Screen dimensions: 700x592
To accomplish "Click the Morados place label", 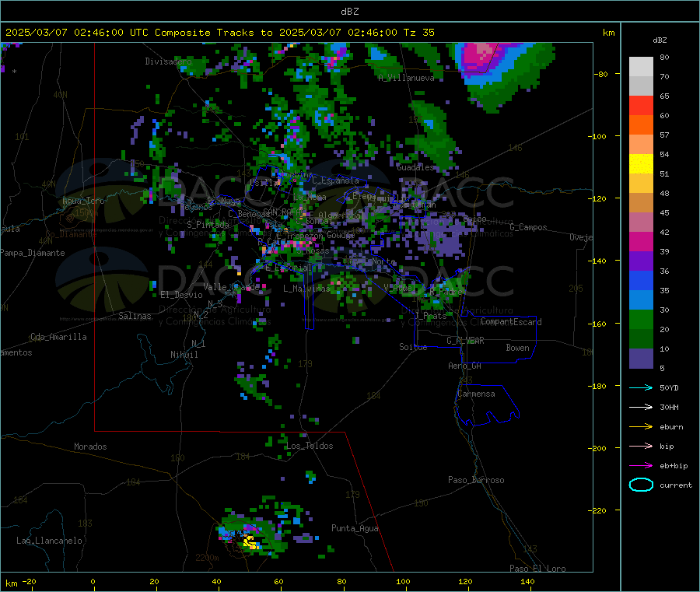I will tap(90, 447).
